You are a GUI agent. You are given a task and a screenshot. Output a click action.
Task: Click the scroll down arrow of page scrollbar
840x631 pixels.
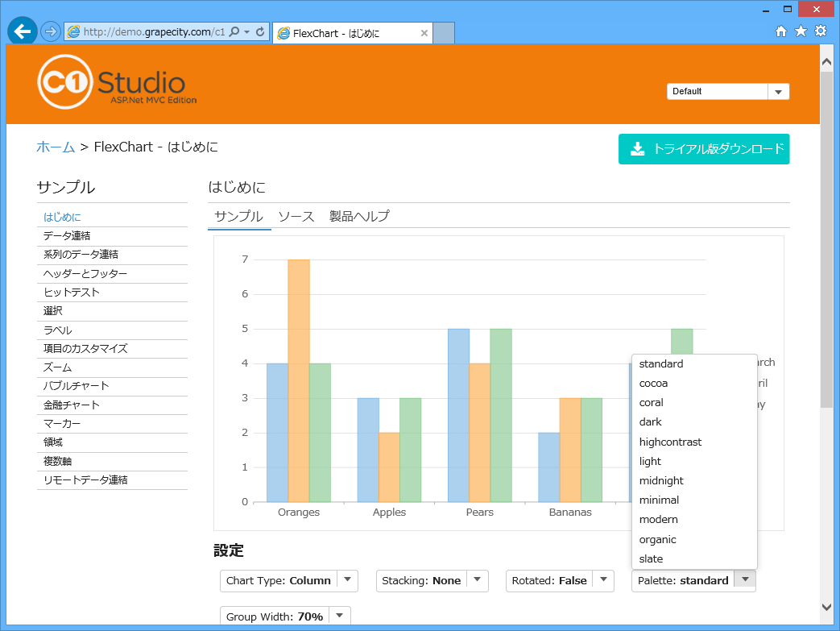tap(826, 607)
